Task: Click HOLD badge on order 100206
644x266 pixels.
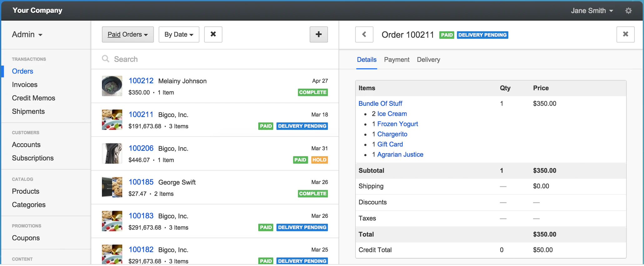Action: 319,160
